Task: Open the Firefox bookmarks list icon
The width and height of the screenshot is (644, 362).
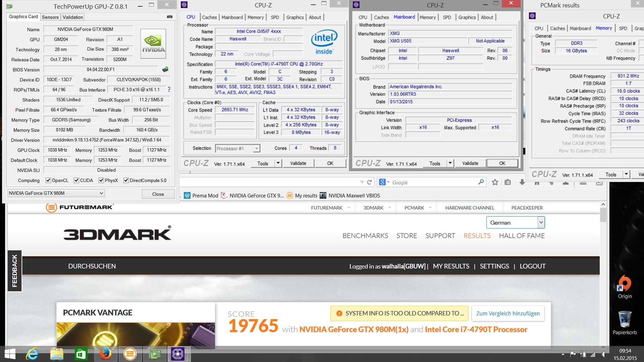Action: pyautogui.click(x=507, y=182)
